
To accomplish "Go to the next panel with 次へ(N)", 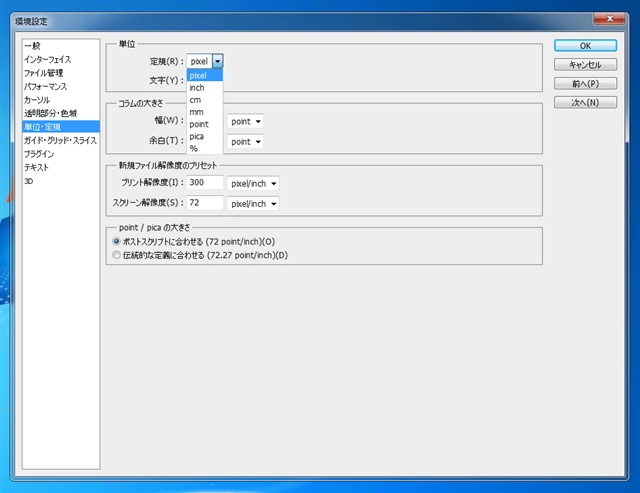I will click(x=585, y=102).
